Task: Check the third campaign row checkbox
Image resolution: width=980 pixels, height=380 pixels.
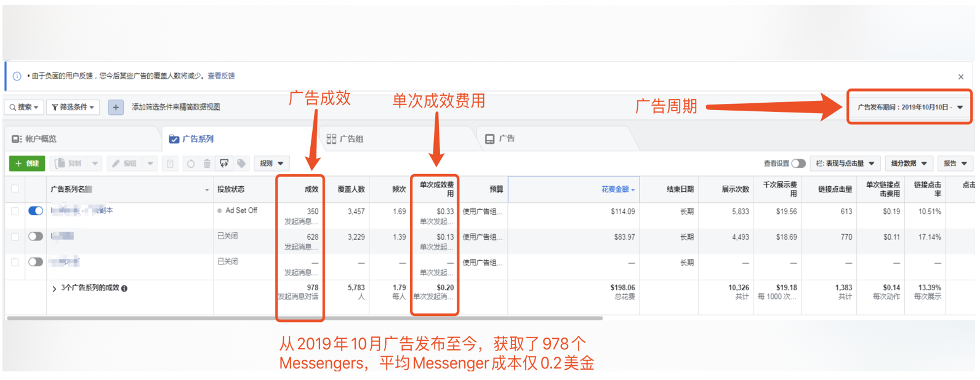Action: coord(15,262)
